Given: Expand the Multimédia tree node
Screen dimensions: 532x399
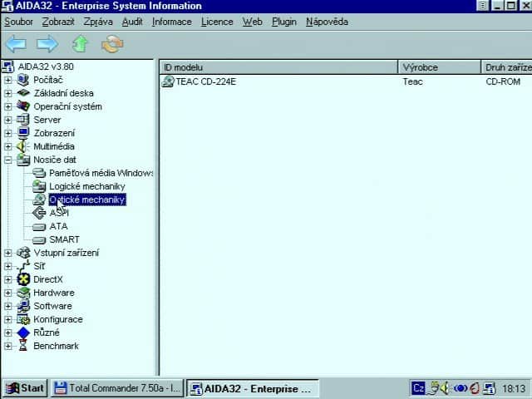Looking at the screenshot, I should pyautogui.click(x=7, y=146).
